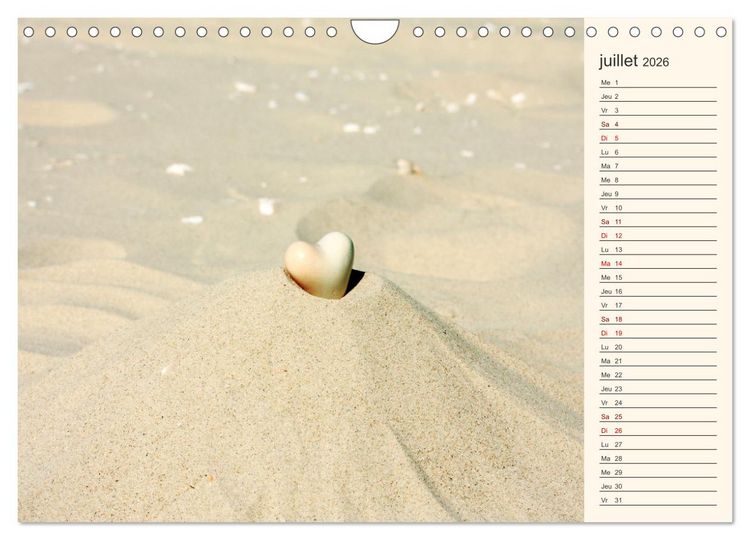The height and width of the screenshot is (540, 750).
Task: Select the 'Me 1' date row
Action: tap(658, 82)
